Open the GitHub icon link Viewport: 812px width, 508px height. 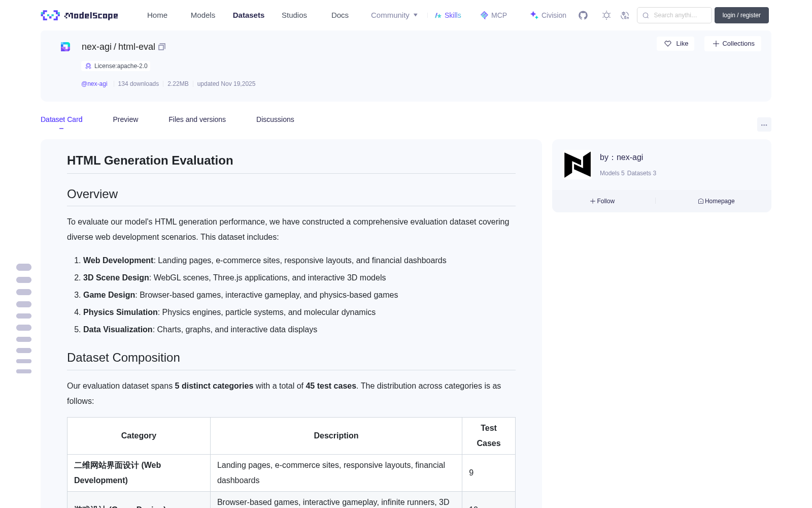[x=583, y=15]
